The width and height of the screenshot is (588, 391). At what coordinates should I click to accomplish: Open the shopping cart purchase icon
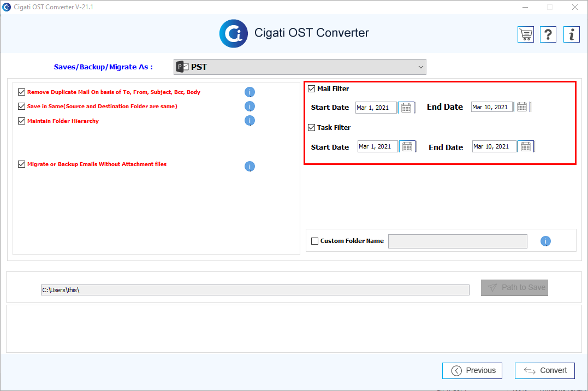[525, 34]
